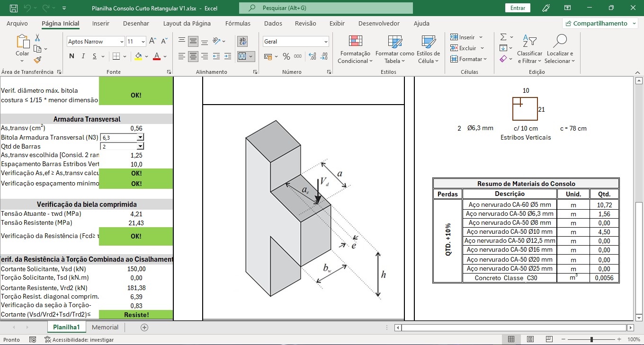This screenshot has width=644, height=345.
Task: Open Conditional Formatting (Formatação Condicional)
Action: (355, 49)
